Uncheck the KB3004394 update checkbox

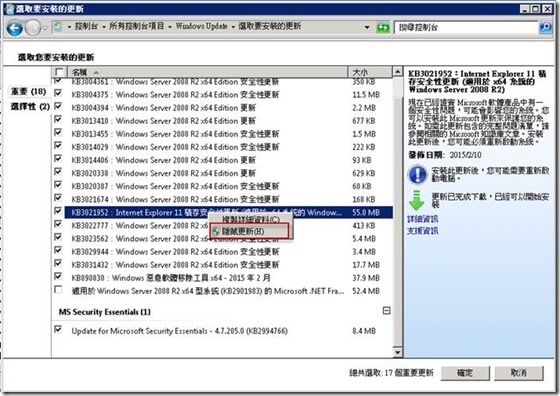pyautogui.click(x=58, y=106)
